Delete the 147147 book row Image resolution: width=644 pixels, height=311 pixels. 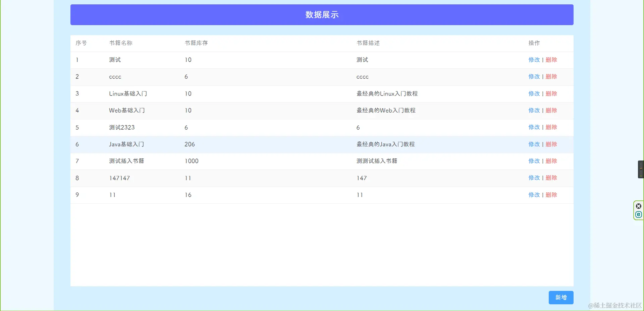point(551,178)
